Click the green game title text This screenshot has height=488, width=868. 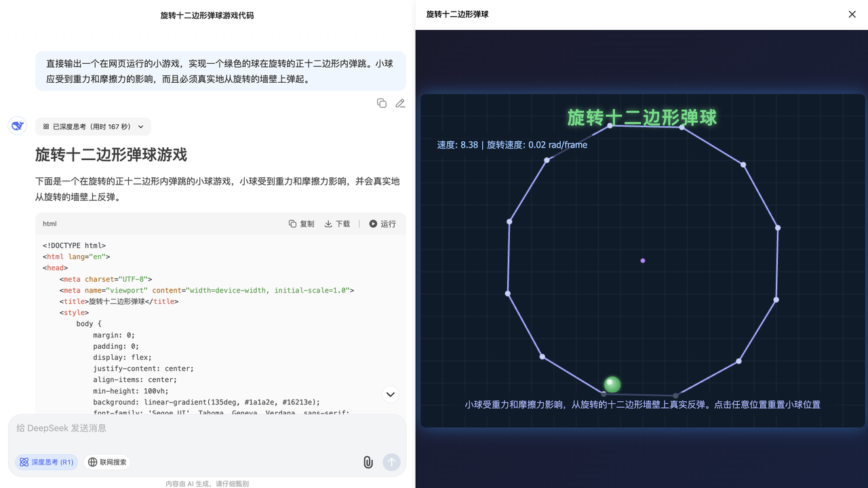tap(642, 117)
